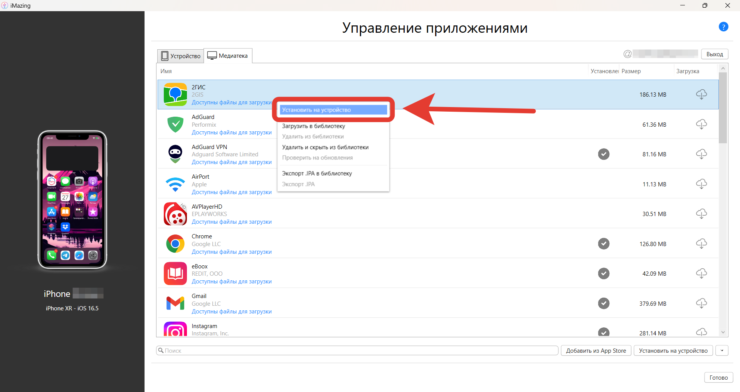Viewport: 740px width, 392px height.
Task: Download 2ГИС with cloud icon
Action: tap(701, 94)
